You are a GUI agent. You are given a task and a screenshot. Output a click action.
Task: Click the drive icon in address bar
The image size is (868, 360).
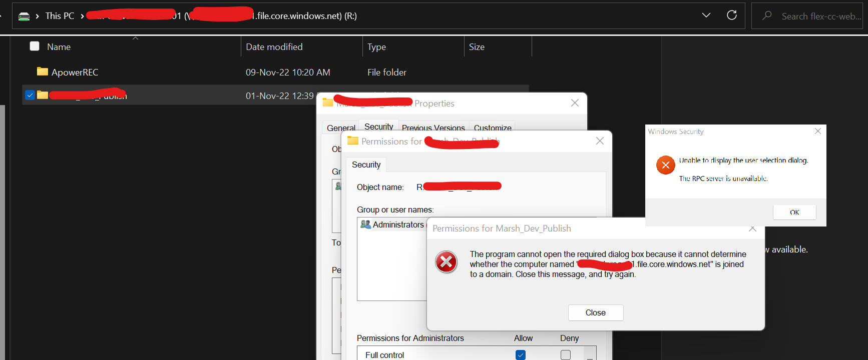click(x=24, y=16)
